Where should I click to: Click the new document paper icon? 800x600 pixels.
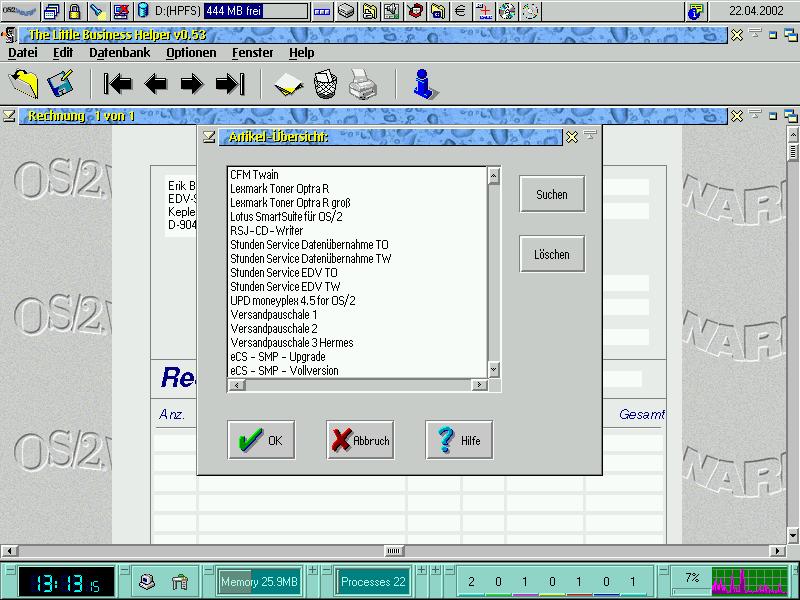pyautogui.click(x=289, y=84)
